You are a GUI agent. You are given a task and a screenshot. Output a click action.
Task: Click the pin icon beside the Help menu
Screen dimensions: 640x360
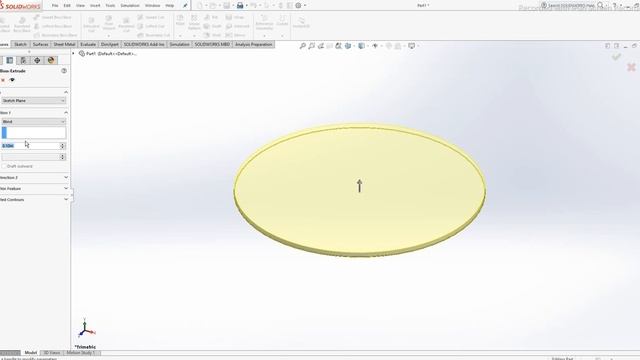coord(184,6)
